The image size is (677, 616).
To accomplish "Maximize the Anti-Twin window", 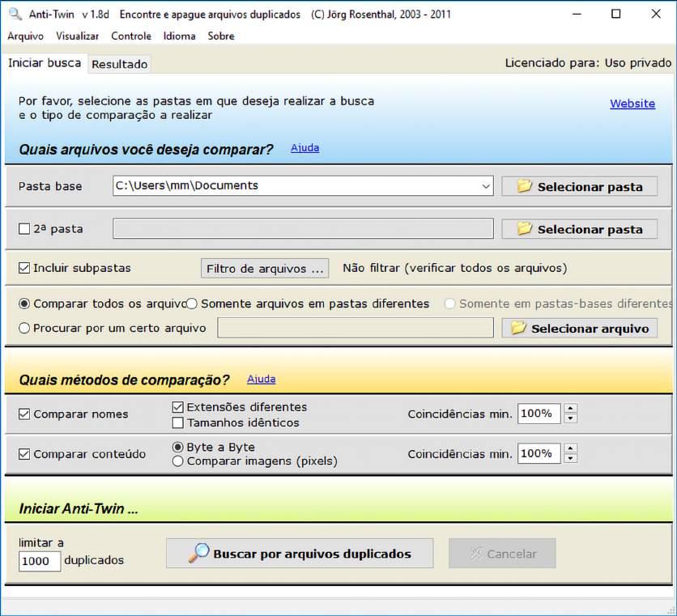I will click(616, 14).
